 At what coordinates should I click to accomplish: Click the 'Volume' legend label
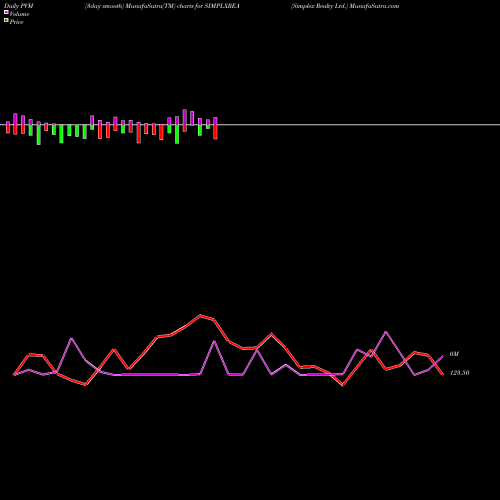coord(19,14)
